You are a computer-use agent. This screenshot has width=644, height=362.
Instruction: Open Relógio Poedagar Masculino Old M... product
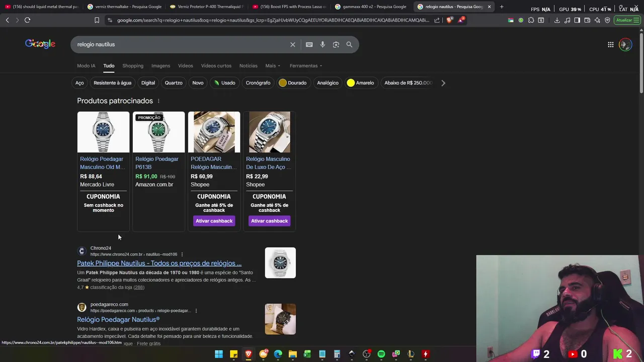point(102,163)
